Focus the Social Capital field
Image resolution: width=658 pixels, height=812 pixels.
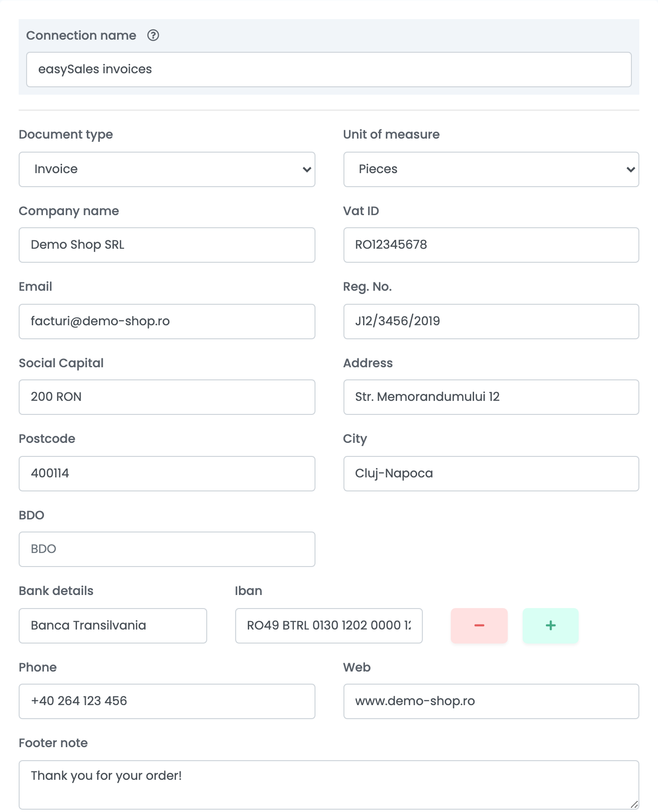coord(167,397)
